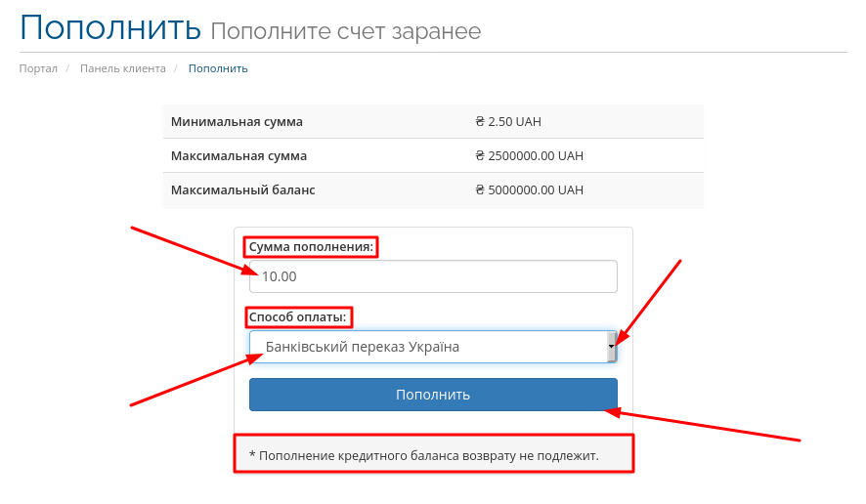This screenshot has height=504, width=866.
Task: Click the Сумма пополнения label
Action: 311,247
